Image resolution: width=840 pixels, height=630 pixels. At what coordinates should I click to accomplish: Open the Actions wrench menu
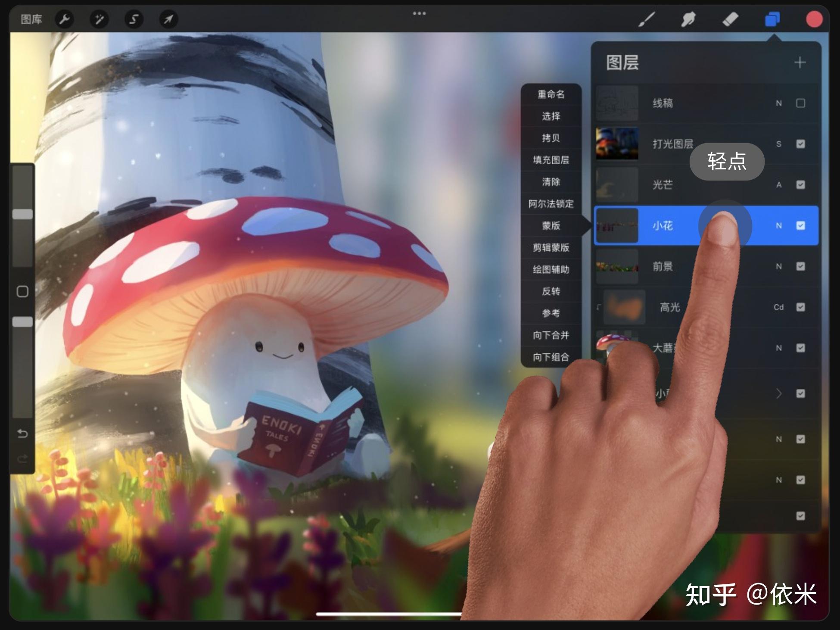(x=65, y=19)
